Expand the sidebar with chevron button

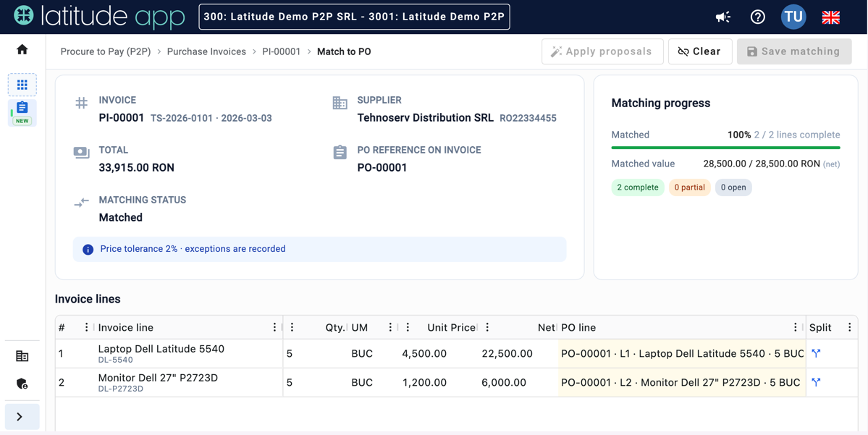pos(22,417)
